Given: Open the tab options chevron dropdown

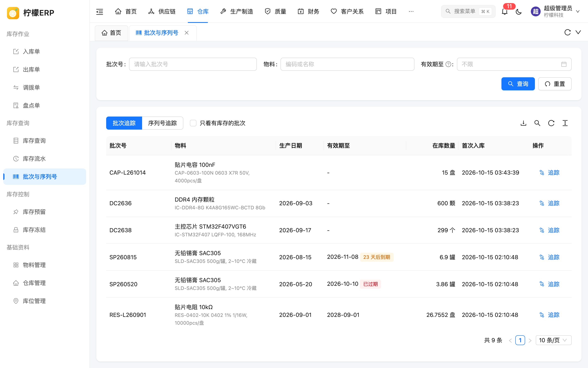Looking at the screenshot, I should 578,32.
